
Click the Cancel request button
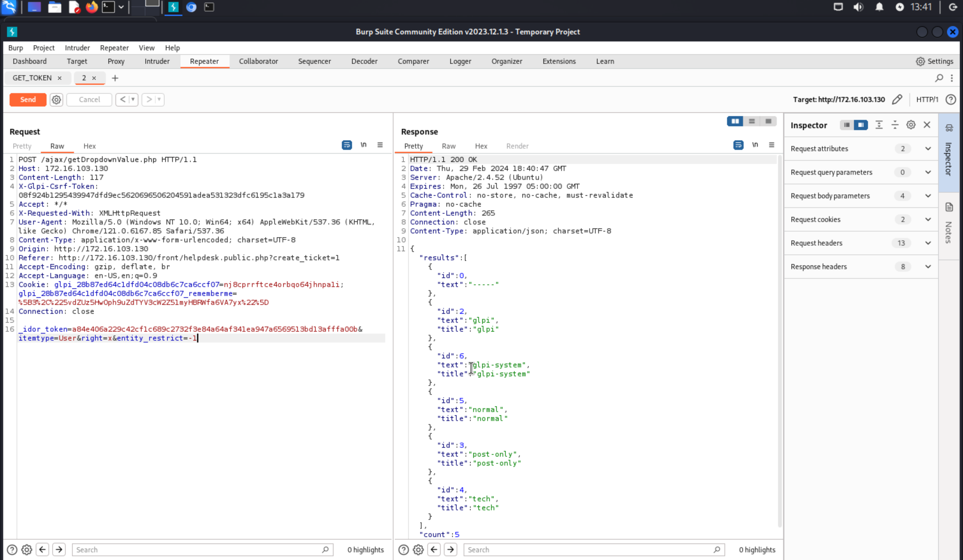point(89,99)
